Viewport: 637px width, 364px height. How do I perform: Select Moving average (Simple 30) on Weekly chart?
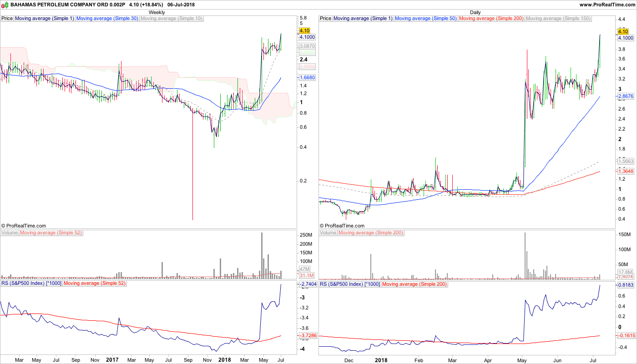(x=107, y=19)
